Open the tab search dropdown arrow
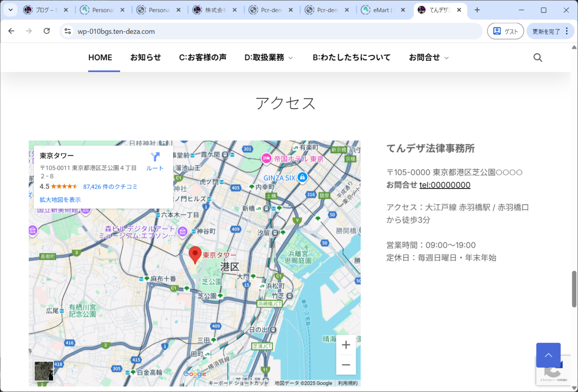578x392 pixels. coord(11,10)
